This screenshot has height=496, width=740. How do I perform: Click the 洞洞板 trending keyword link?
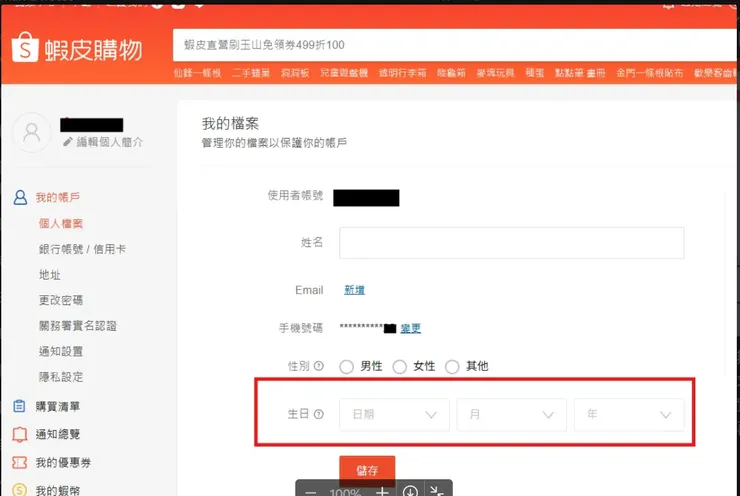click(295, 73)
